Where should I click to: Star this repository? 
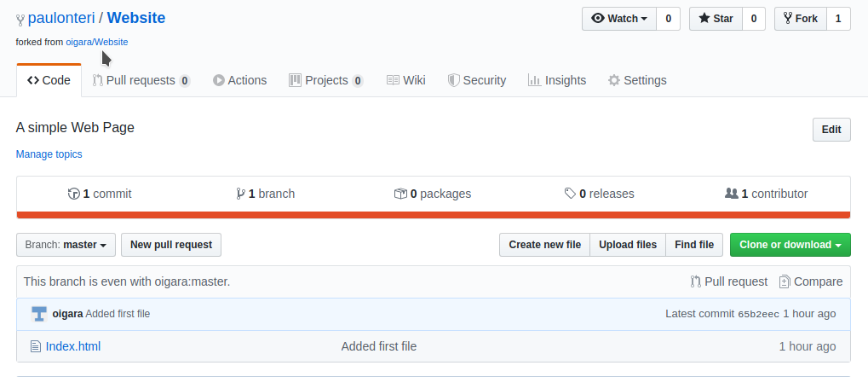point(715,19)
